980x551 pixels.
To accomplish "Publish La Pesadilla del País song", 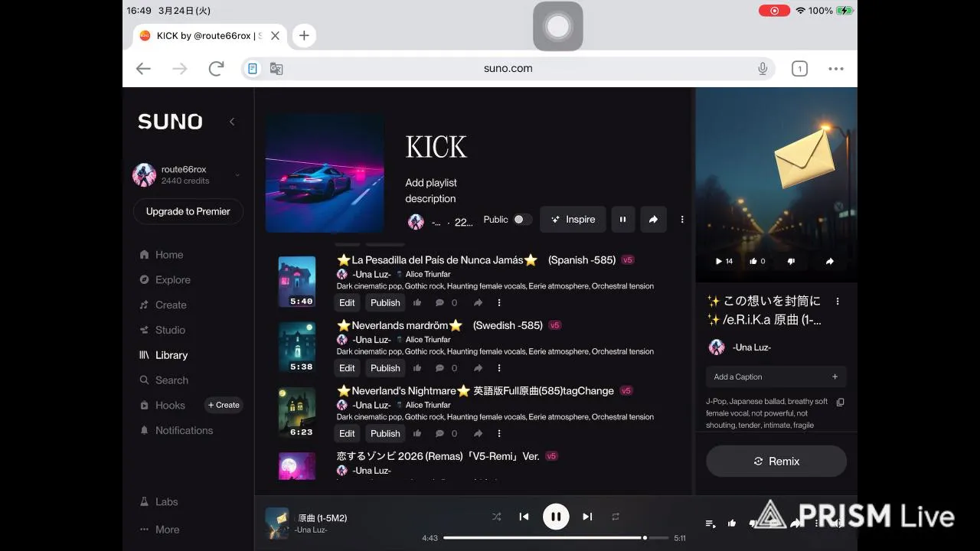I will [385, 303].
